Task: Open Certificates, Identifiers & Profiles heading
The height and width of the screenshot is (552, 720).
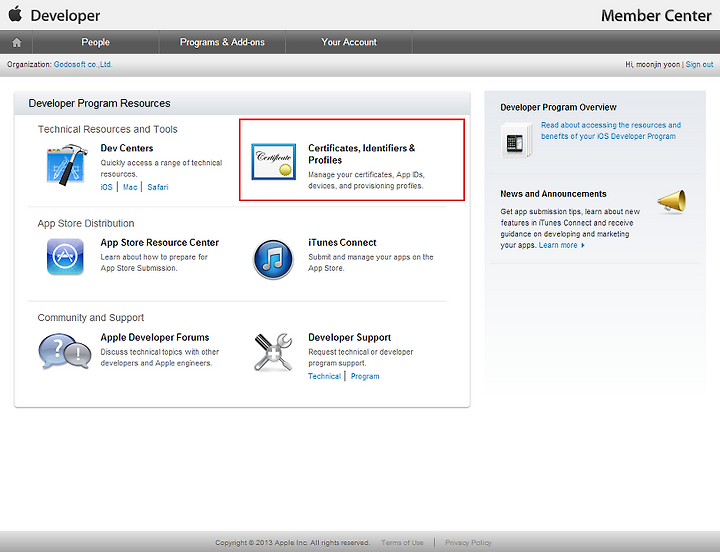Action: (361, 154)
